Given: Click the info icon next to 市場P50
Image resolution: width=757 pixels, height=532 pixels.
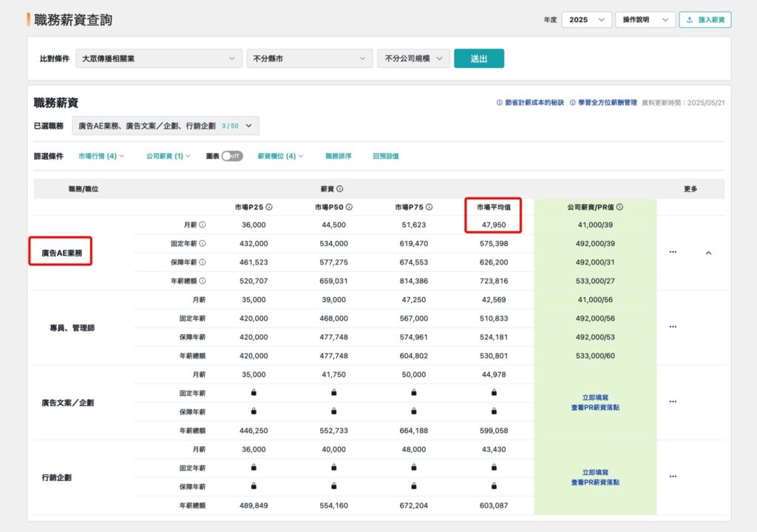Looking at the screenshot, I should [x=349, y=207].
